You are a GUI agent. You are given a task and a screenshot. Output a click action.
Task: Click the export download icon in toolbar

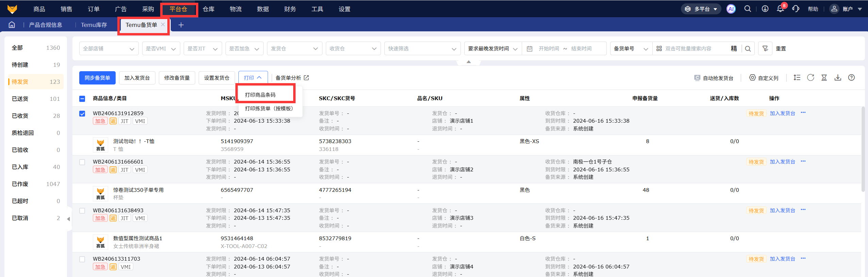(x=838, y=78)
